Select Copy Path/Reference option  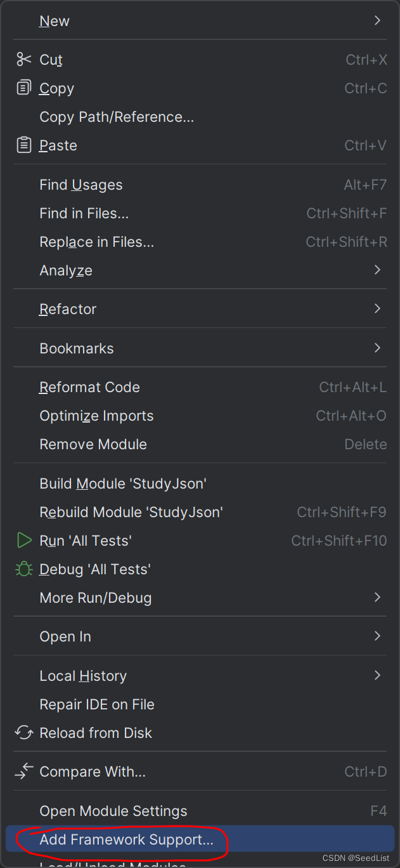[x=117, y=117]
